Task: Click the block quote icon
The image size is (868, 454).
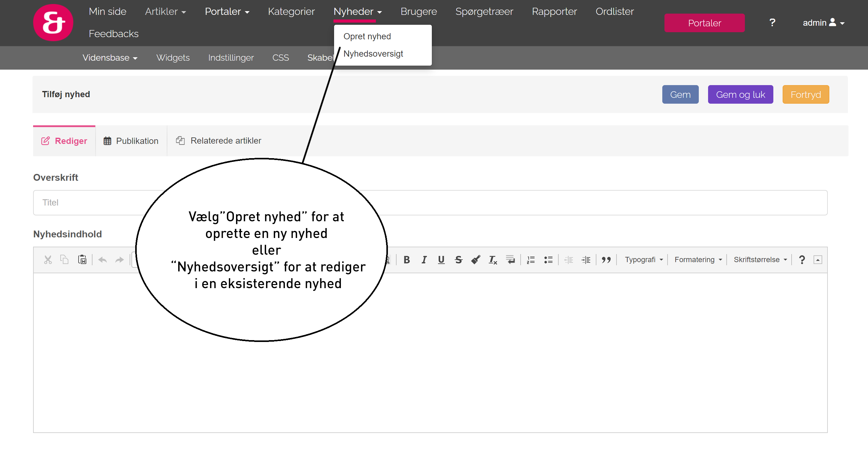Action: coord(606,260)
